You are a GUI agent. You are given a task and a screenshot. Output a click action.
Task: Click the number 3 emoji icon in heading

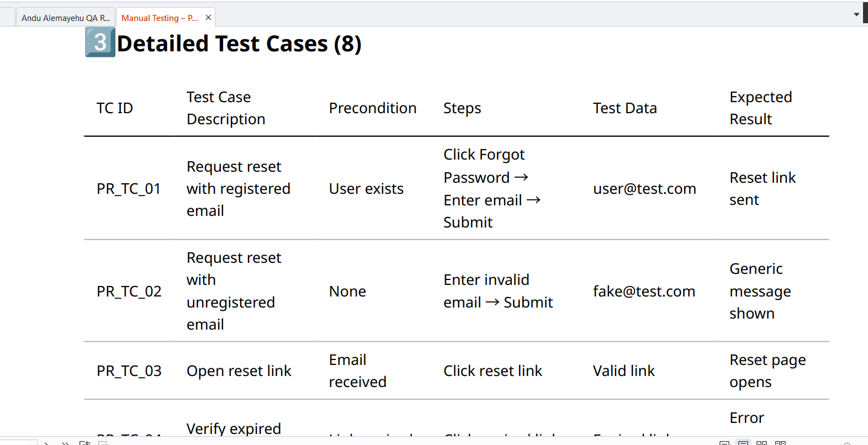click(x=100, y=43)
